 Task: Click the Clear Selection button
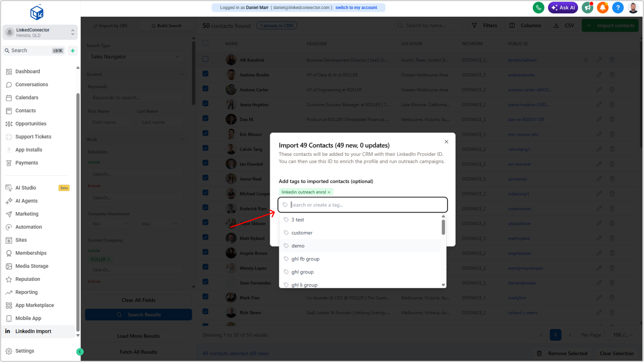[616, 353]
